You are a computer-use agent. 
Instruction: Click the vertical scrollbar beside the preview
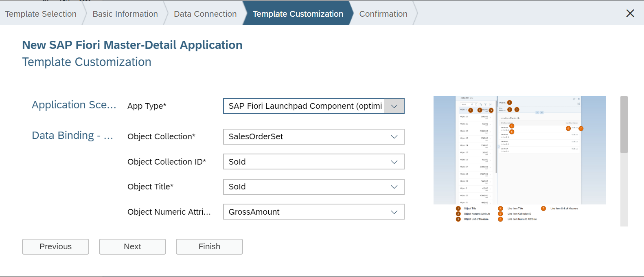[624, 125]
